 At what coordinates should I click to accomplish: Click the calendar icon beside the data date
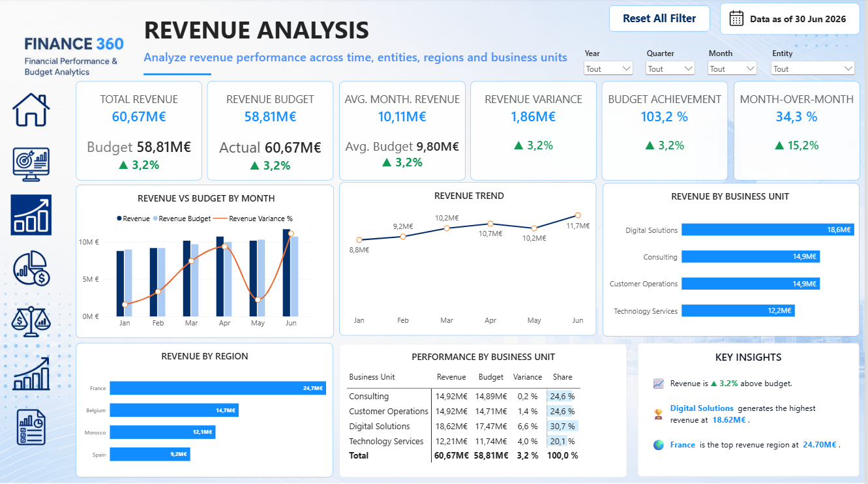(736, 18)
